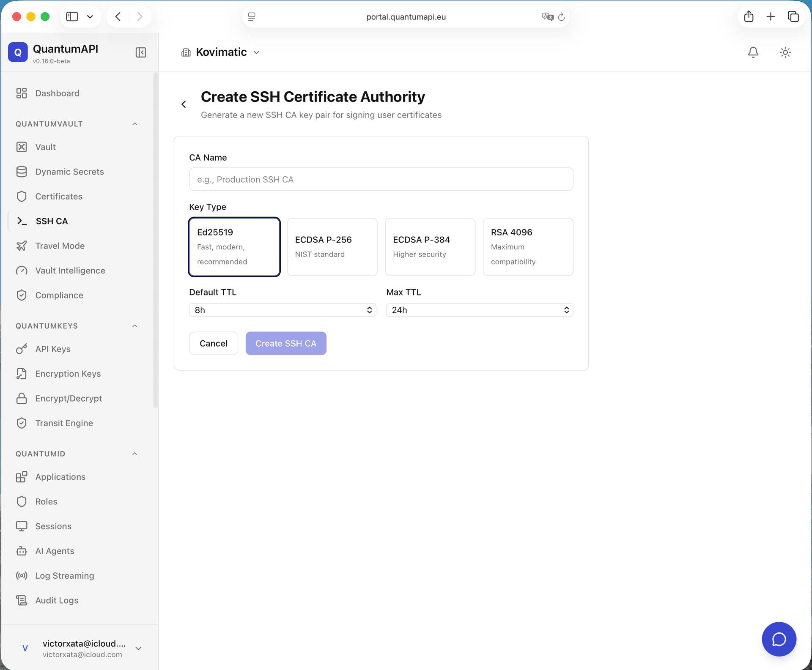Open Vault Intelligence from the sidebar
This screenshot has height=670, width=812.
point(70,270)
